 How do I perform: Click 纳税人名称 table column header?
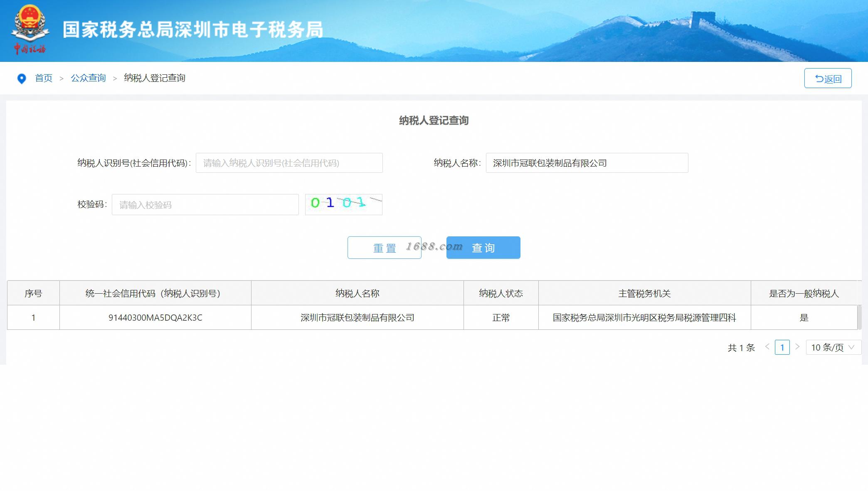click(x=358, y=293)
